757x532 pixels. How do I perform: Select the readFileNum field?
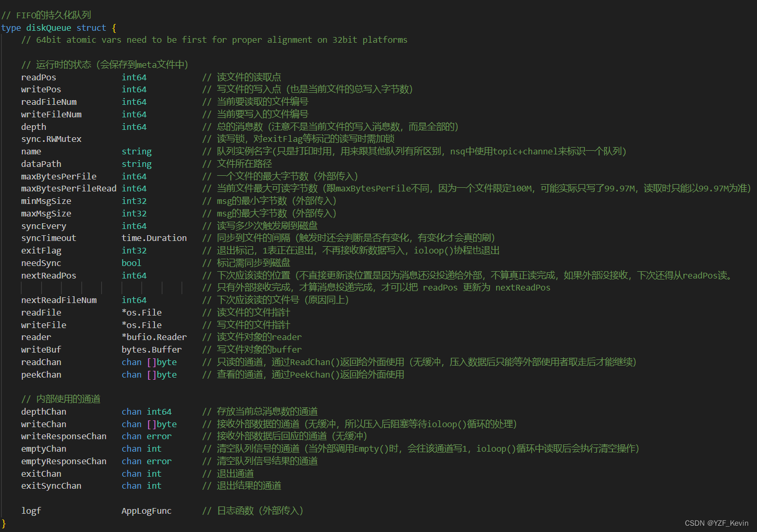click(49, 102)
